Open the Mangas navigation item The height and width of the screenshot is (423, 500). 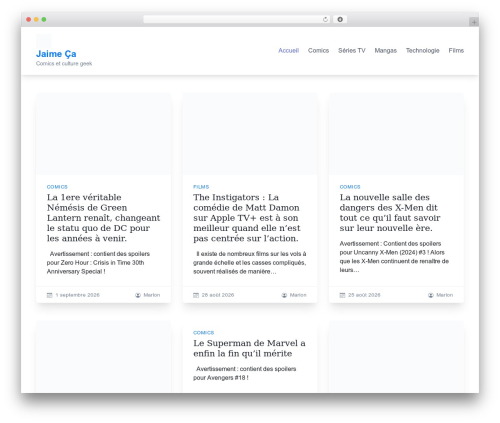tap(385, 50)
